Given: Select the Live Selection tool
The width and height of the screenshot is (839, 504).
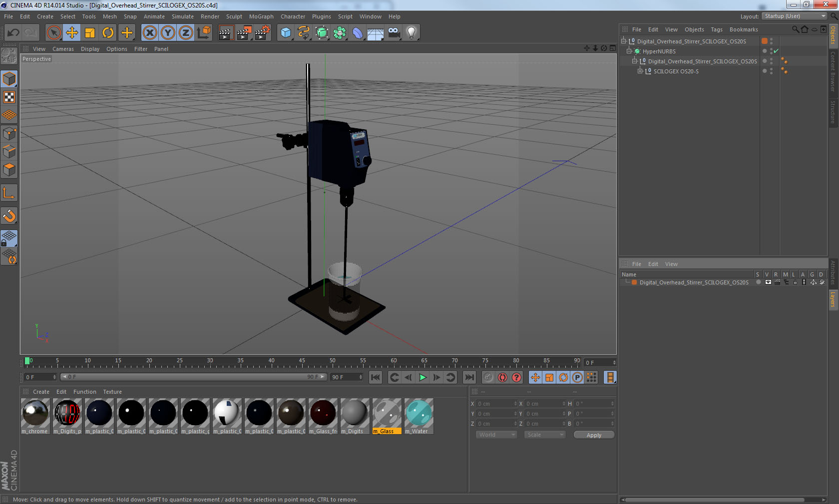Looking at the screenshot, I should pos(53,33).
